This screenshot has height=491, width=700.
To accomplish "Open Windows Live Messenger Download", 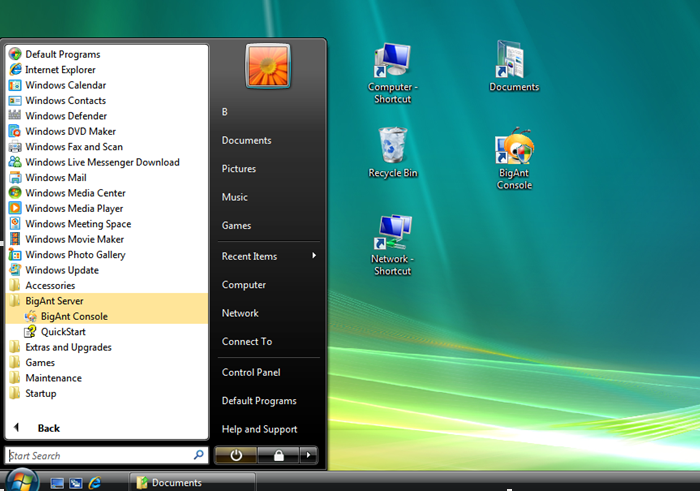I will (107, 162).
